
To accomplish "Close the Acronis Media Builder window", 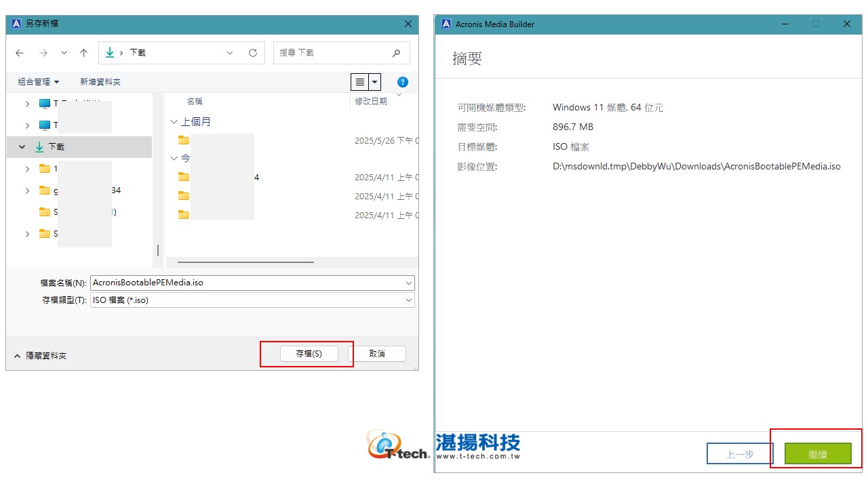I will pyautogui.click(x=847, y=24).
